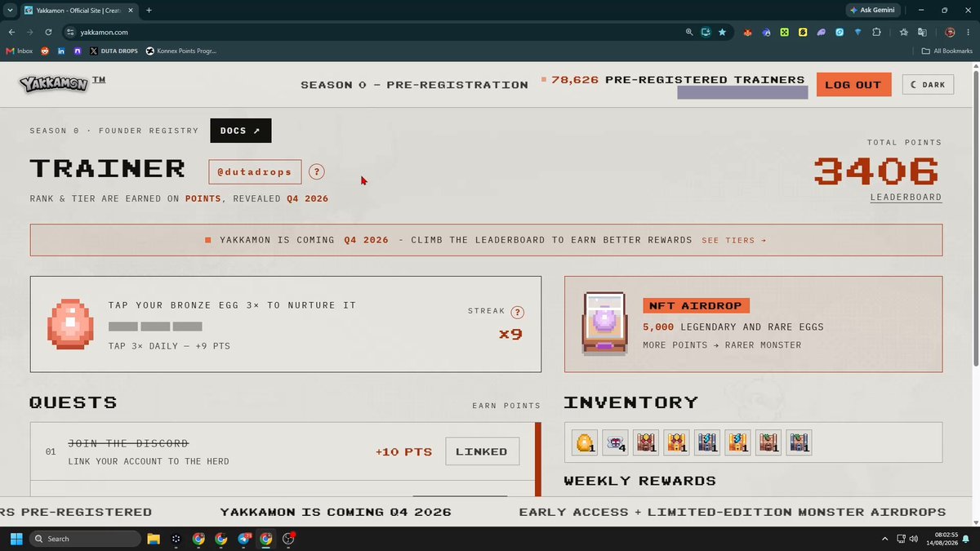Click See Tiers link
This screenshot has width=980, height=551.
[734, 240]
